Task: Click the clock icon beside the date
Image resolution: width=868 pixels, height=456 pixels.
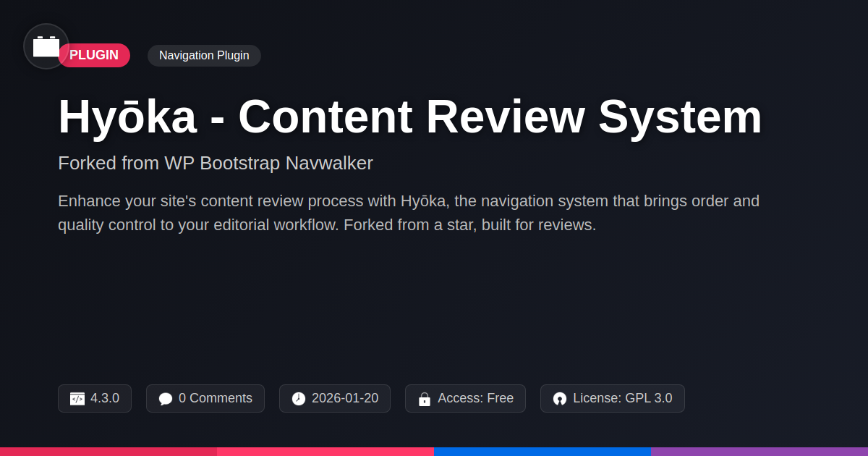Action: (x=299, y=399)
